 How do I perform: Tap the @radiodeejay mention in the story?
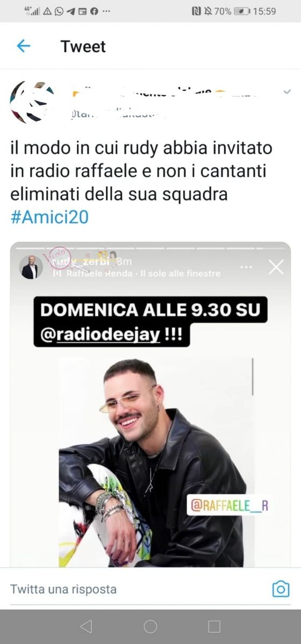click(x=101, y=335)
